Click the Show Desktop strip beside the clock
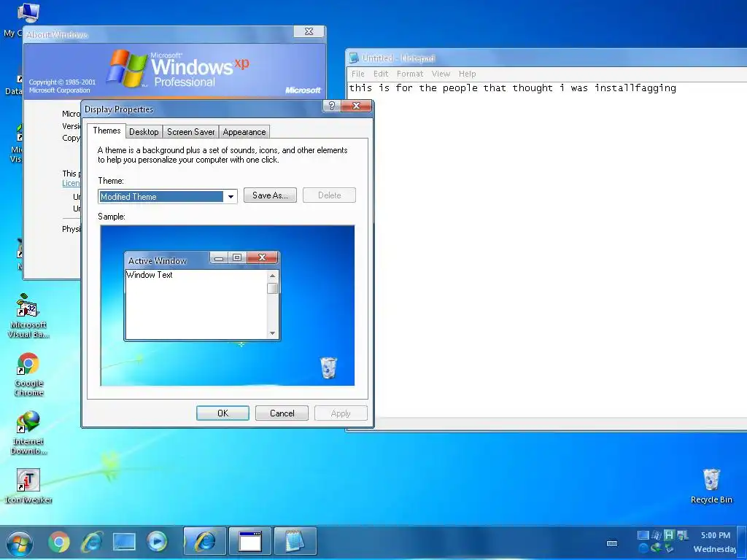 click(x=742, y=542)
